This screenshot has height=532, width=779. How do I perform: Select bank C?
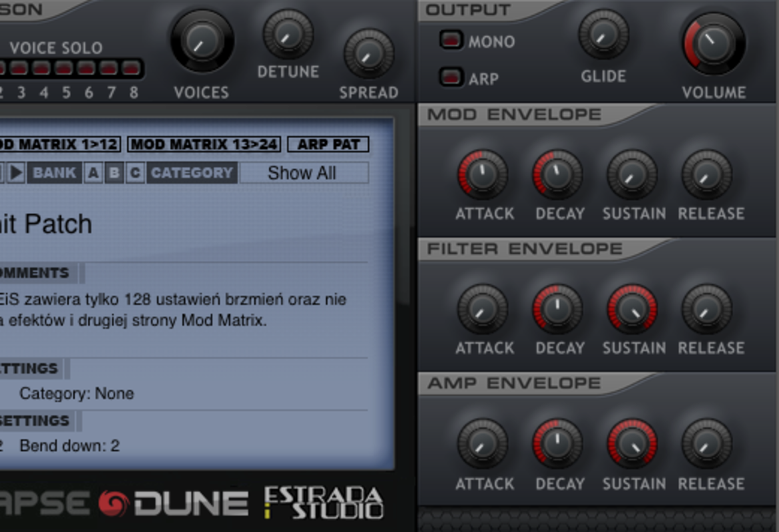pyautogui.click(x=134, y=173)
